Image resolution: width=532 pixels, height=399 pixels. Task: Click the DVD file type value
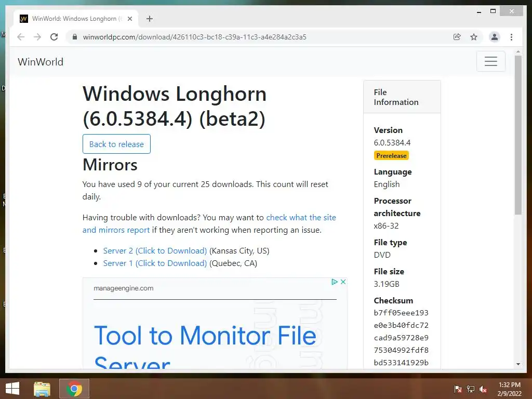pyautogui.click(x=382, y=255)
